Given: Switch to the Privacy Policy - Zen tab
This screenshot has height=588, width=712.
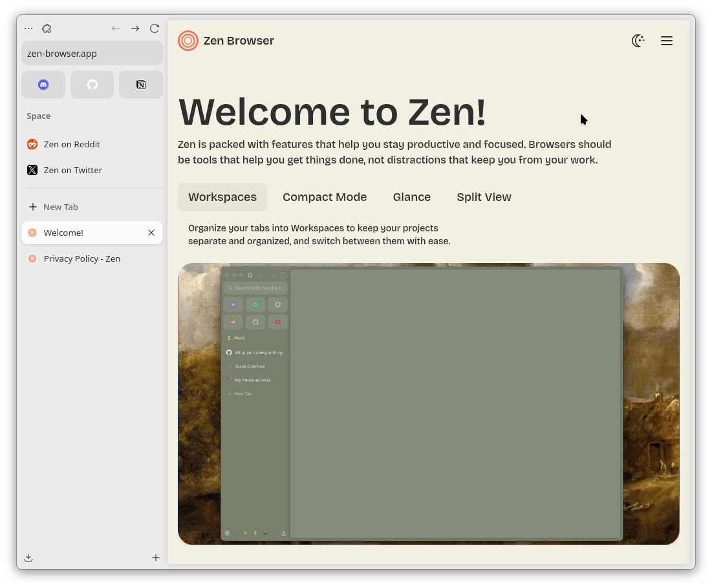Looking at the screenshot, I should (x=92, y=258).
